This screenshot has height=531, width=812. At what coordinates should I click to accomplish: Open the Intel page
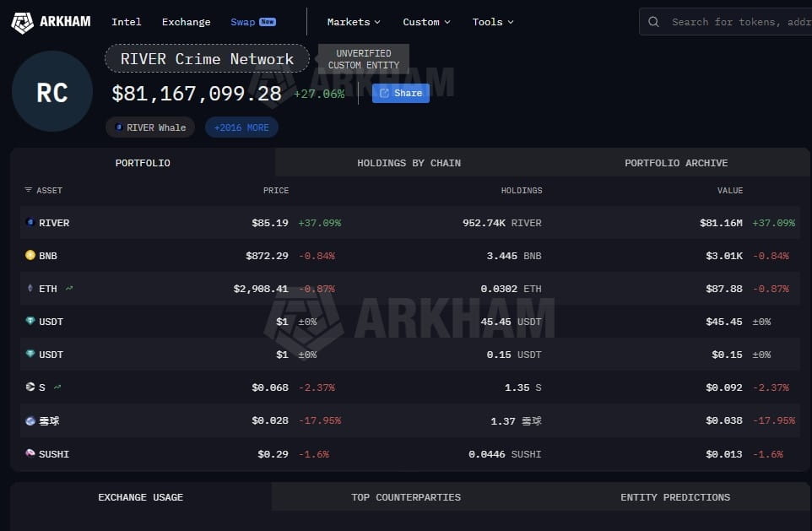coord(127,22)
